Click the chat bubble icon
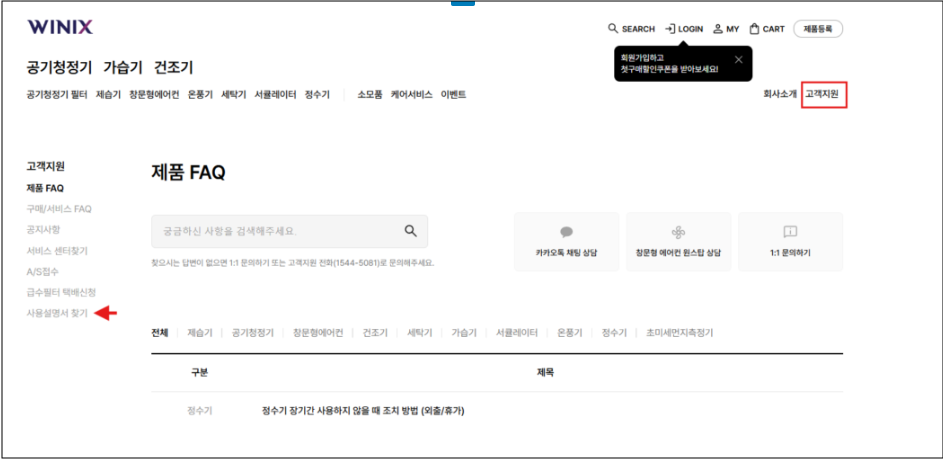Screen dimensions: 943x459 pos(567,232)
